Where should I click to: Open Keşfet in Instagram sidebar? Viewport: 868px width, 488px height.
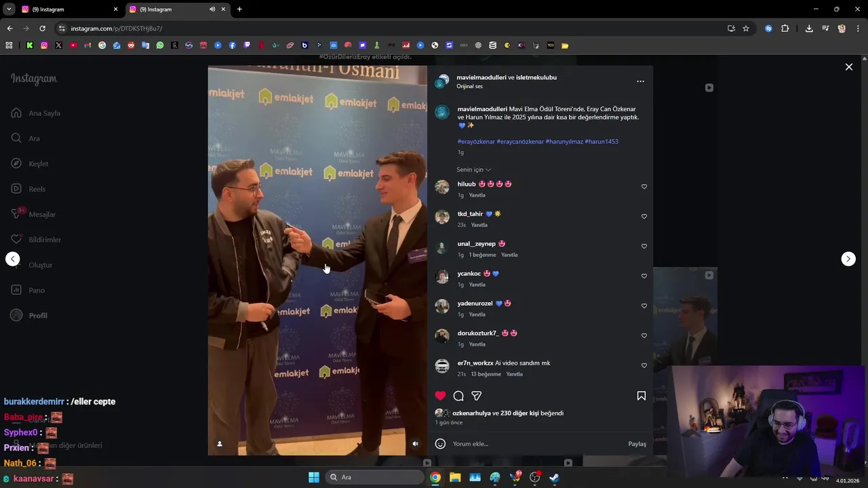[x=30, y=163]
